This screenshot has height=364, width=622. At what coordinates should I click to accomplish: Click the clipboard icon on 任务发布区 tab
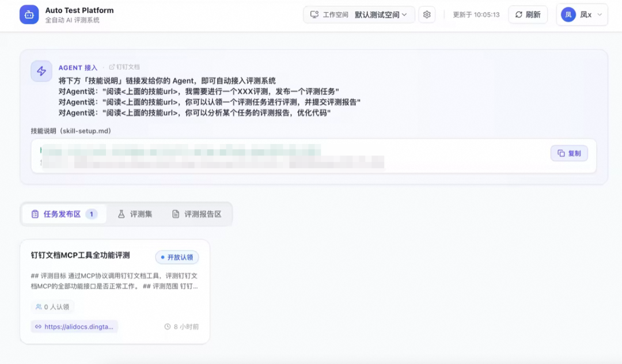pyautogui.click(x=35, y=213)
